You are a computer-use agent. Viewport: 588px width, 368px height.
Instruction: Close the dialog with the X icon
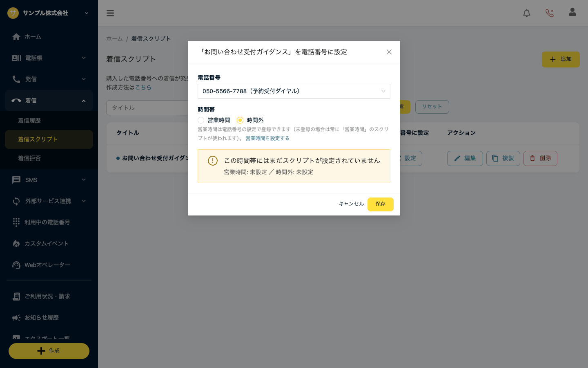pyautogui.click(x=389, y=52)
